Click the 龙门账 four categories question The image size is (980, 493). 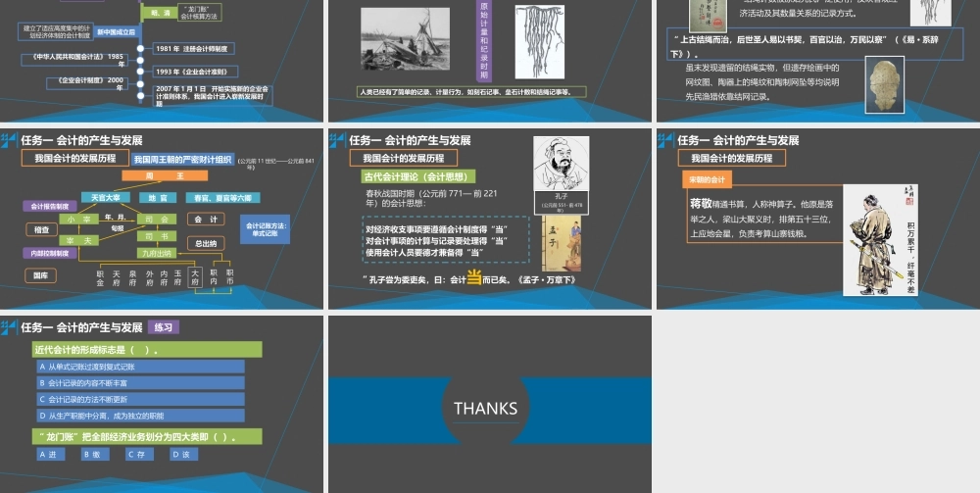(x=147, y=437)
